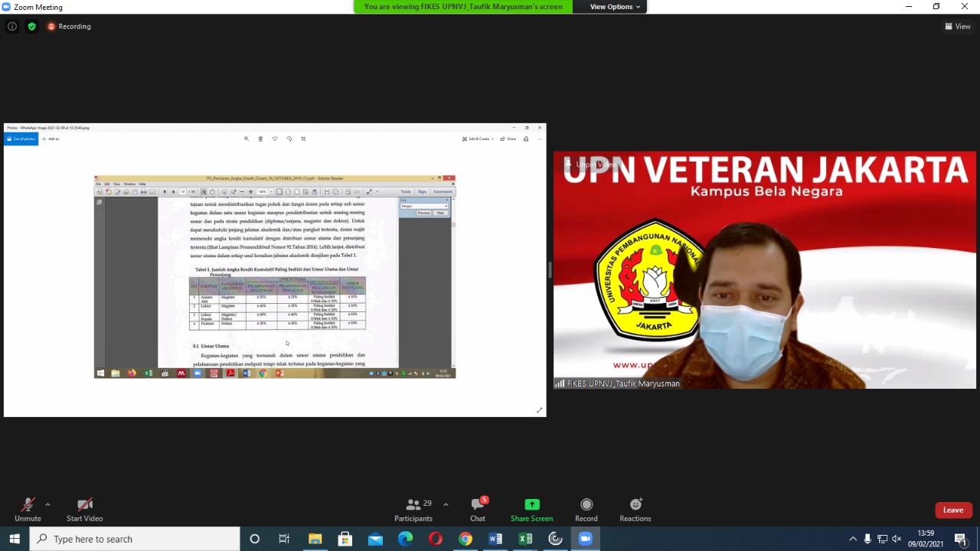Open Microsoft Word from the taskbar
This screenshot has width=980, height=551.
(495, 539)
